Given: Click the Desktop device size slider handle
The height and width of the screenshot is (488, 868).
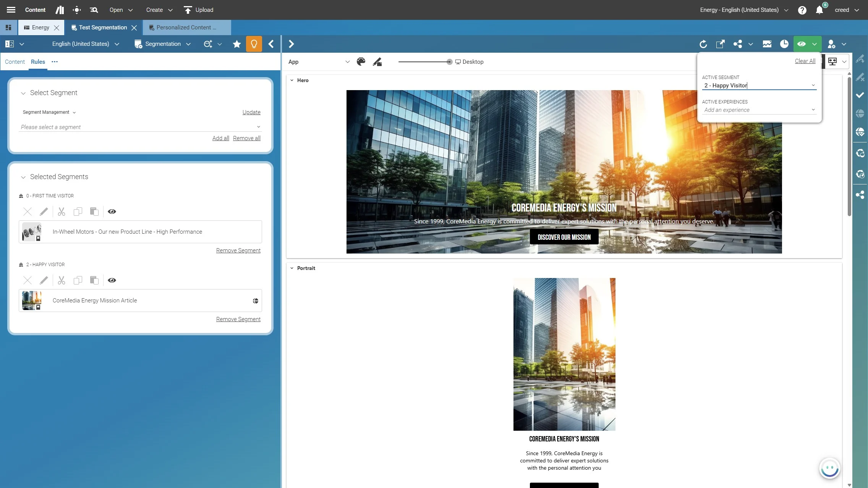Looking at the screenshot, I should coord(449,62).
